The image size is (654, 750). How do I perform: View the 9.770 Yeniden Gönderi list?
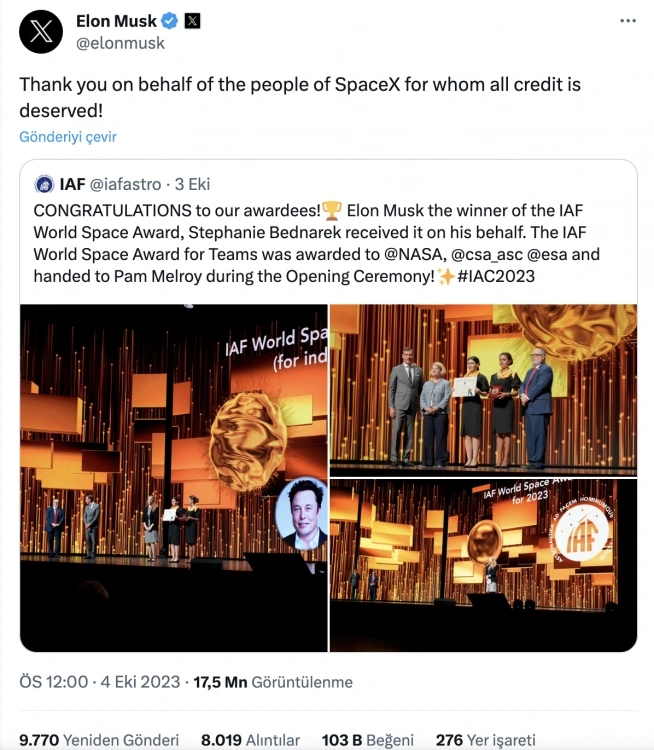(99, 740)
